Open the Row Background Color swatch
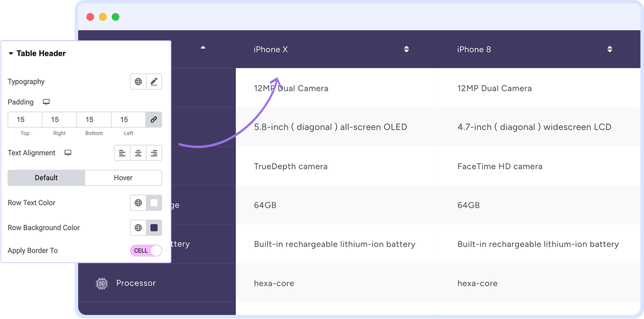 [154, 228]
